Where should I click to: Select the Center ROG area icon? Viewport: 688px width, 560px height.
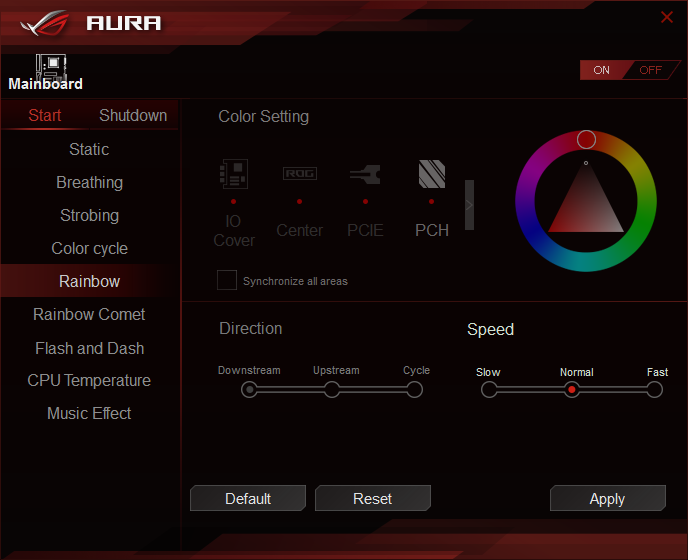point(300,173)
